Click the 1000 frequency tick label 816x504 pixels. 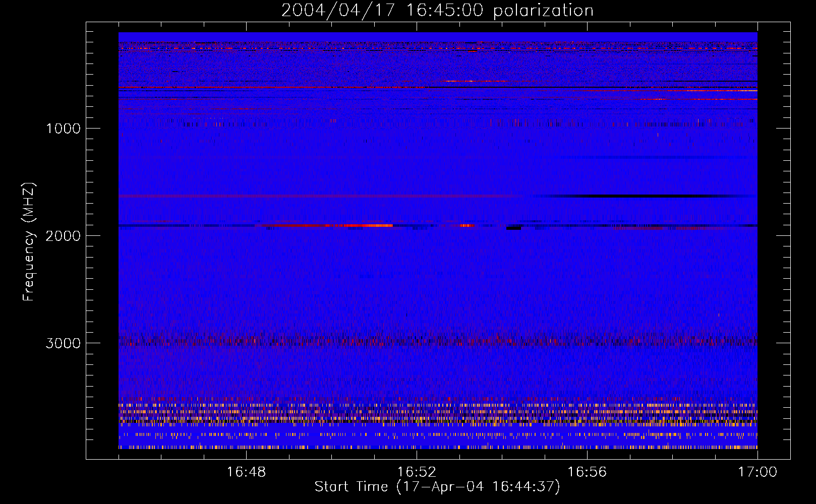(x=64, y=129)
